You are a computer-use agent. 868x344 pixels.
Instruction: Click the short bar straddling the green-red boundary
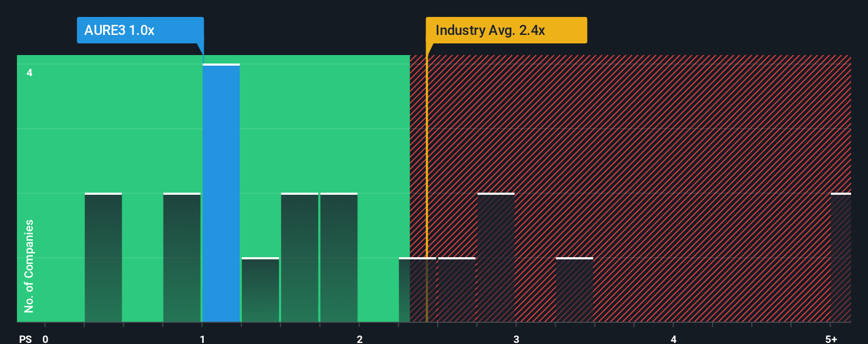tap(418, 289)
